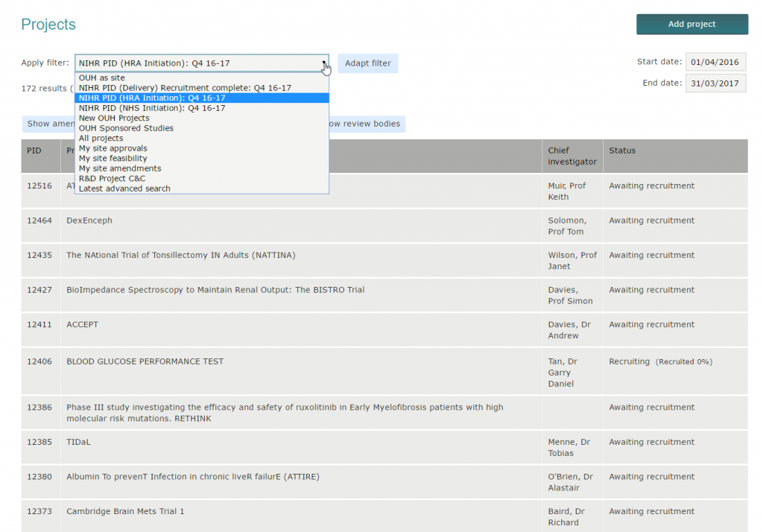Click the Add project button
The height and width of the screenshot is (532, 763).
tap(691, 25)
